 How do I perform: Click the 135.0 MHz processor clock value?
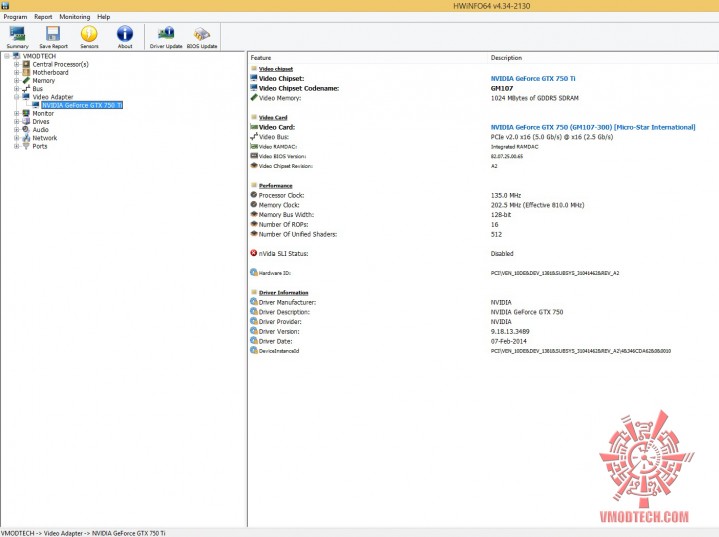[x=506, y=195]
